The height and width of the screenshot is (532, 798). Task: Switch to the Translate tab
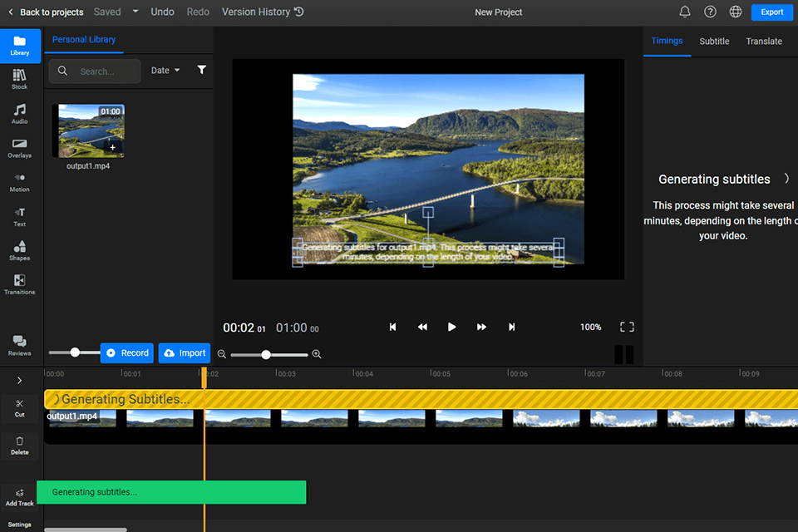(x=763, y=41)
